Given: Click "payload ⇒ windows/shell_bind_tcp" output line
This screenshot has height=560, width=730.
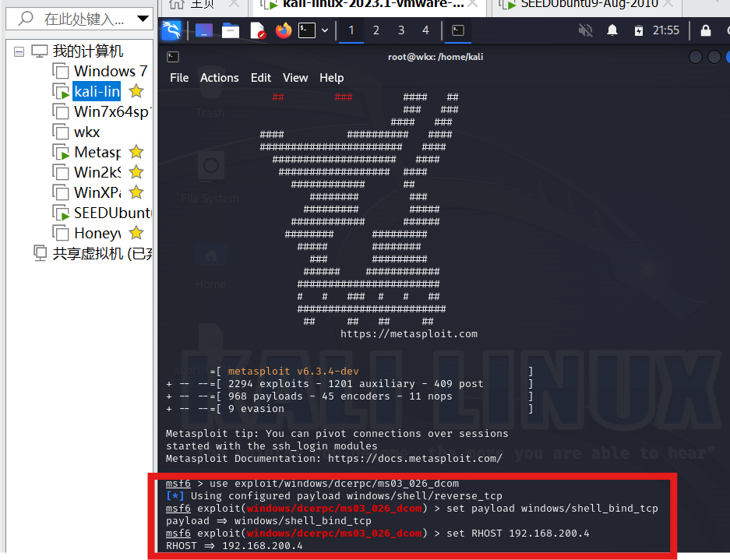Looking at the screenshot, I should coord(269,520).
